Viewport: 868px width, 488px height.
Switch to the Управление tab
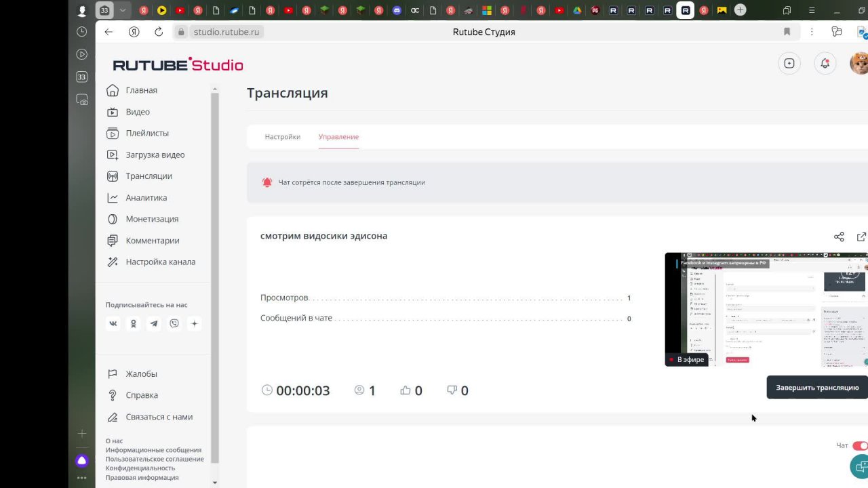[x=338, y=137]
